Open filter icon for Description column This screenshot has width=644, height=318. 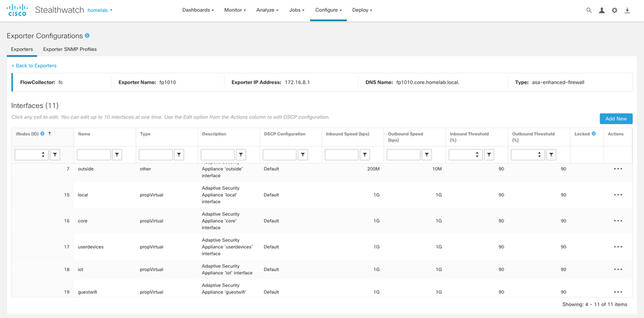[x=241, y=154]
